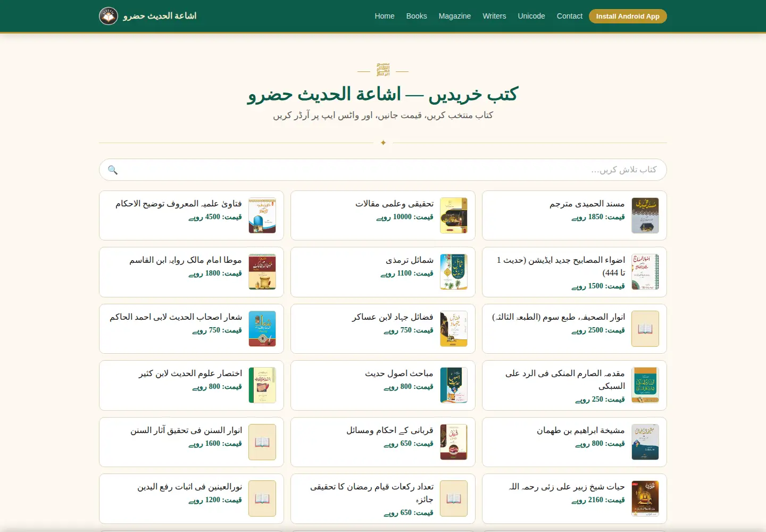Click the title مشیخۃ ابراھیم بن طھمان

581,430
